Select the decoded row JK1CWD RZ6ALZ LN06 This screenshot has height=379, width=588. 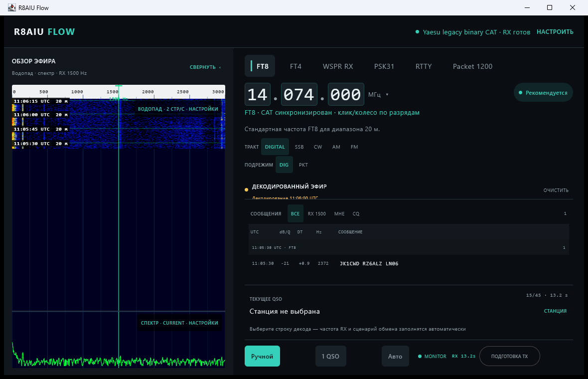409,263
